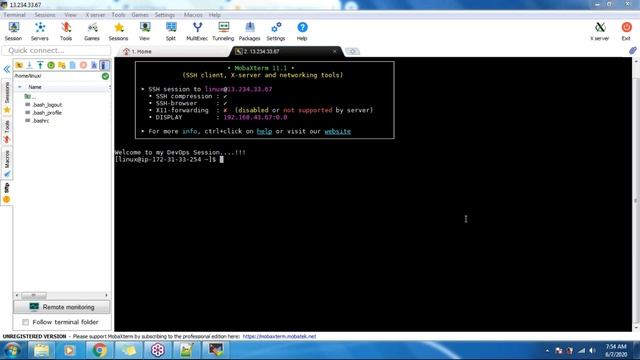
Task: Toggle the X server toolbar icon
Action: click(x=600, y=31)
